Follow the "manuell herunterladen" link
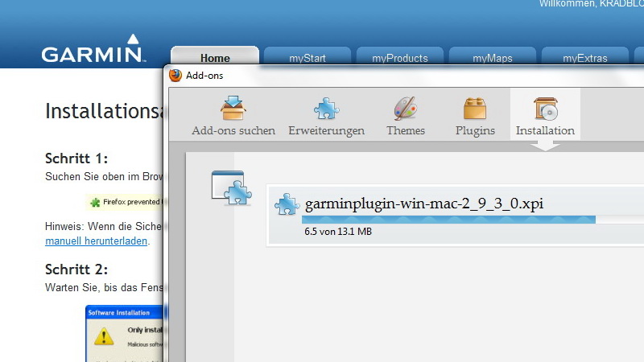This screenshot has height=362, width=644. pos(97,241)
